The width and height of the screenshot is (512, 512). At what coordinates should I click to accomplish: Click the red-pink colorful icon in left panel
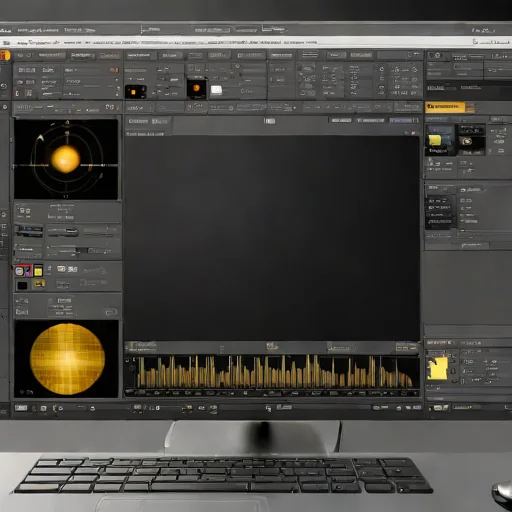23,271
